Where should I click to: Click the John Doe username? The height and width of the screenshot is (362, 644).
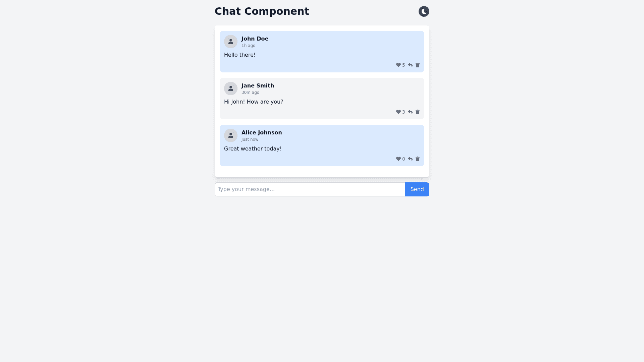(255, 39)
